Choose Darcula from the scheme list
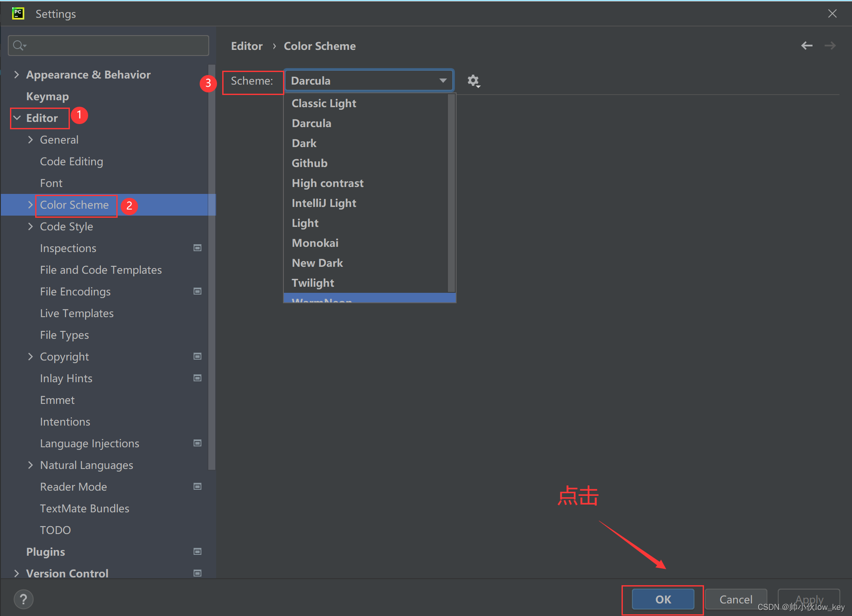 click(365, 123)
